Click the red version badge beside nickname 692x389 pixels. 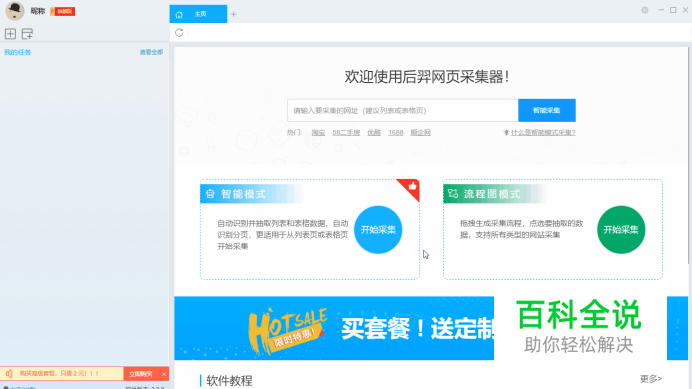coord(63,11)
